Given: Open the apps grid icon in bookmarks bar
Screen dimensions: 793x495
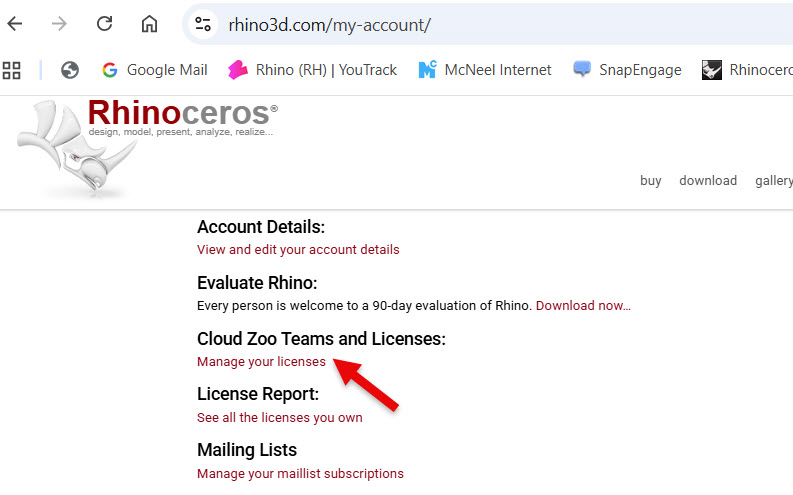Looking at the screenshot, I should [x=12, y=70].
